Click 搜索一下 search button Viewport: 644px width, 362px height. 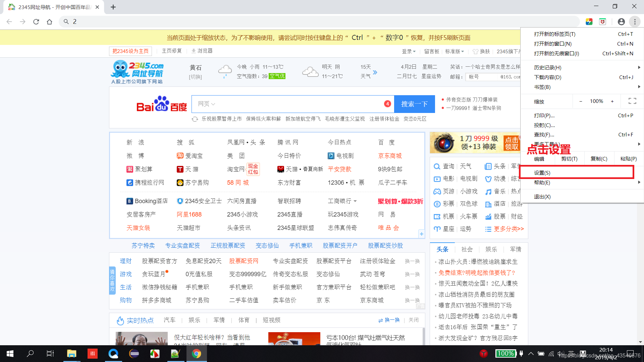click(x=415, y=104)
